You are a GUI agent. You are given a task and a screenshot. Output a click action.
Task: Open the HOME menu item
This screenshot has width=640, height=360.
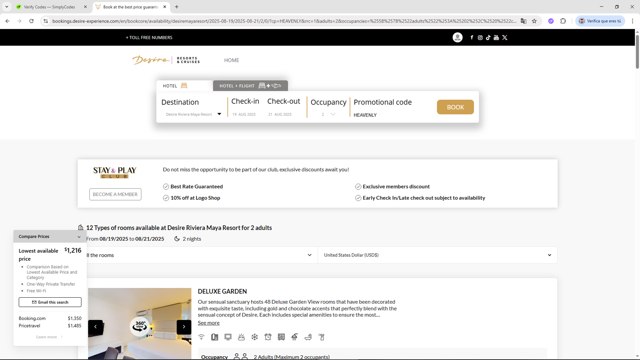click(231, 60)
